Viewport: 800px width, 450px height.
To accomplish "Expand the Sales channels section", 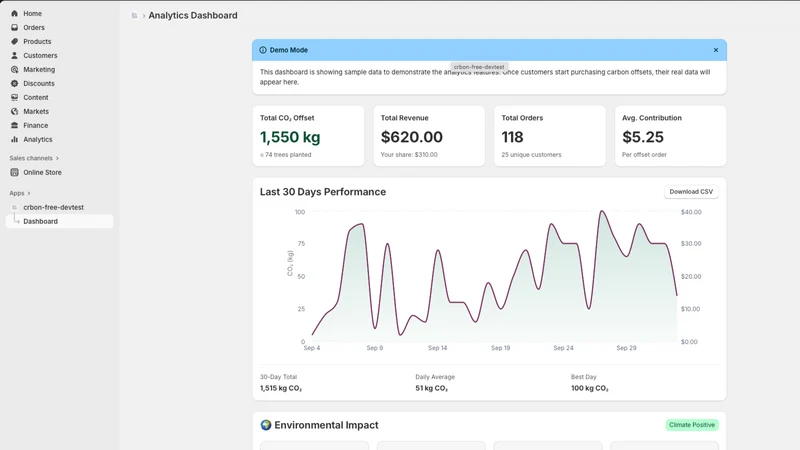I will point(34,158).
